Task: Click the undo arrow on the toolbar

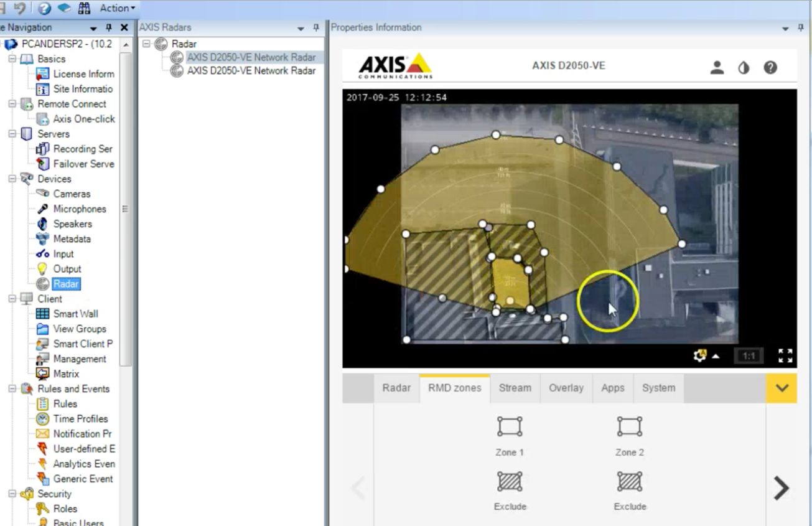Action: pos(20,7)
